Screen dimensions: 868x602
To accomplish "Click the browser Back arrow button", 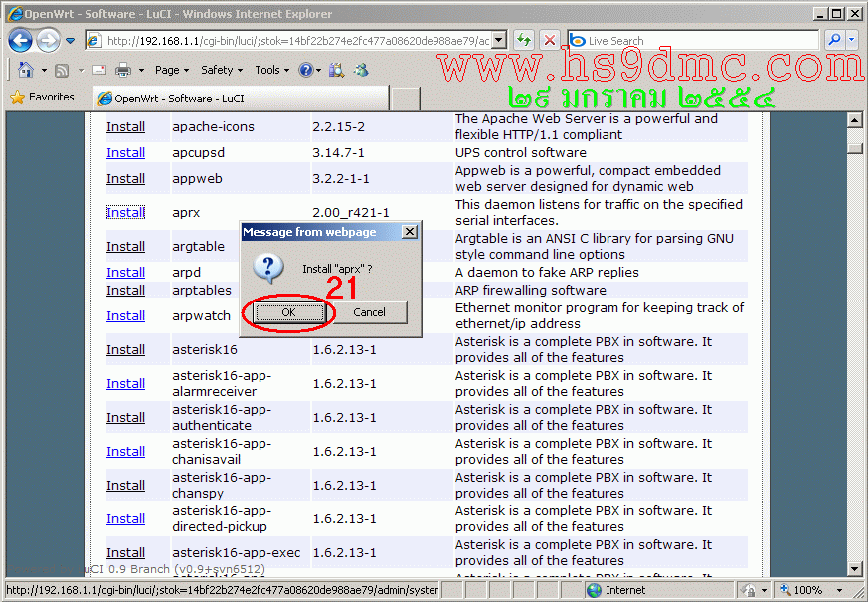I will (21, 41).
